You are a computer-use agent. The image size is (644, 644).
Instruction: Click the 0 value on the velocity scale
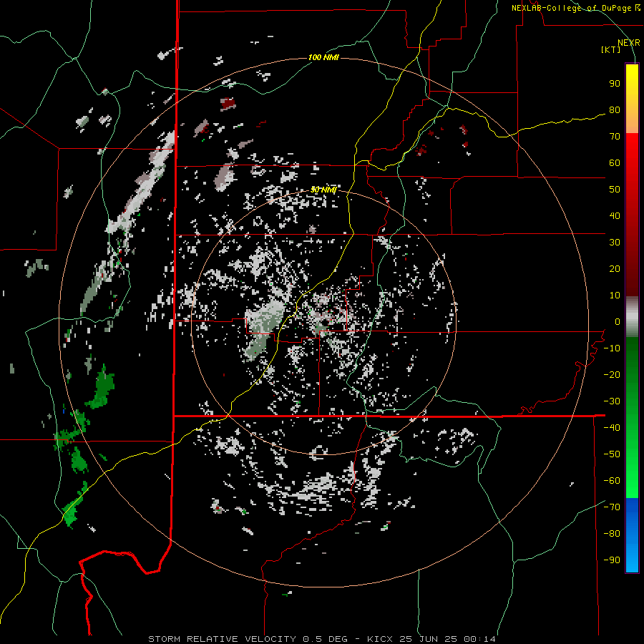(x=618, y=322)
